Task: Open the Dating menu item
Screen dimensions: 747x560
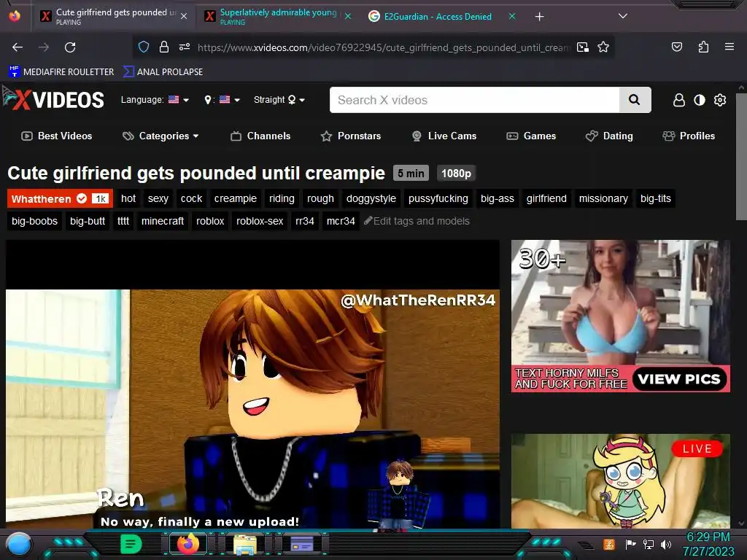Action: [x=609, y=136]
